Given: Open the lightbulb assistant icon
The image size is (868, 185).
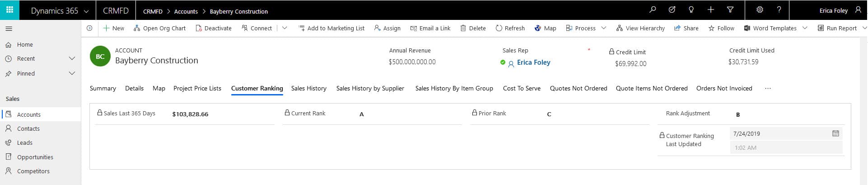Looking at the screenshot, I should 691,9.
